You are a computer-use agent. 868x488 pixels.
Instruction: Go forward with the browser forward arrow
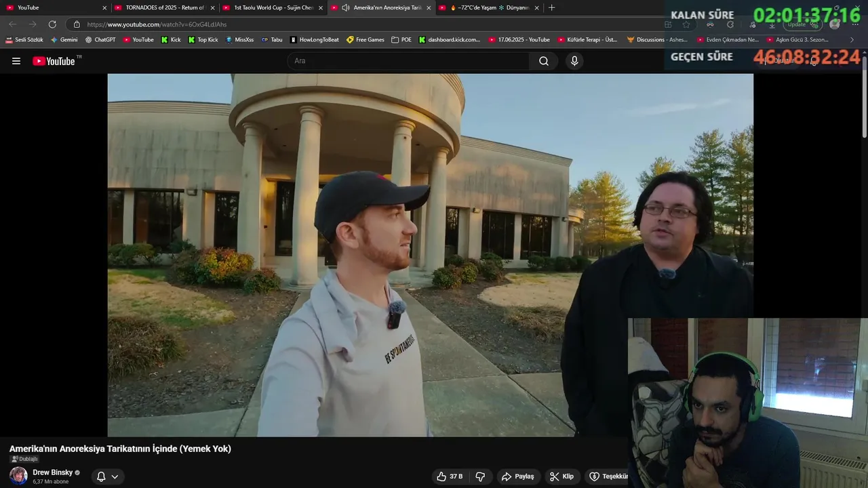(x=32, y=24)
